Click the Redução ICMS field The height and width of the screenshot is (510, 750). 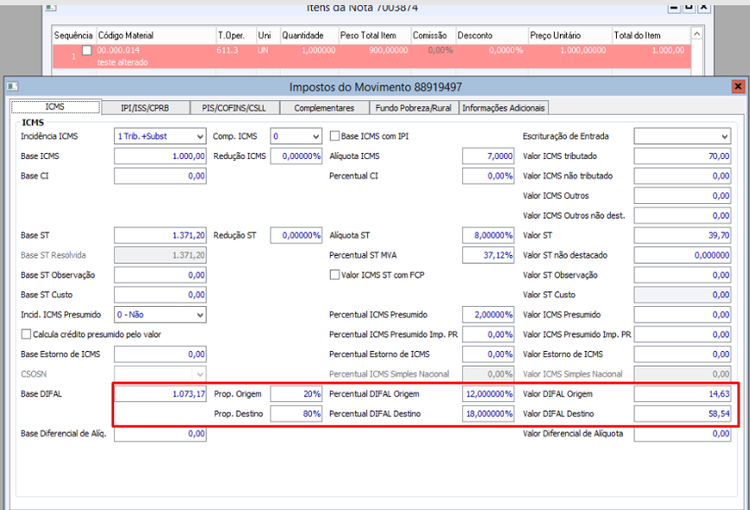pos(296,156)
